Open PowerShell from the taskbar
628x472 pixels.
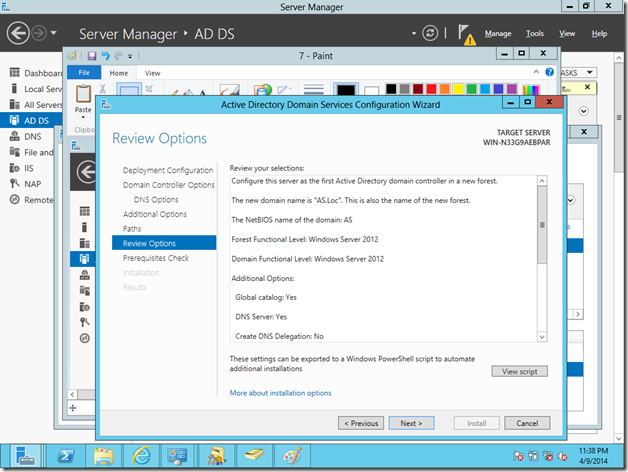pyautogui.click(x=66, y=456)
